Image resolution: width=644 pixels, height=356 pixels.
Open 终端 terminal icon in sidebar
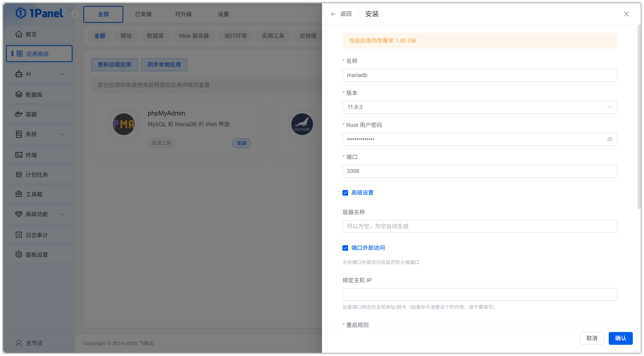pos(19,155)
